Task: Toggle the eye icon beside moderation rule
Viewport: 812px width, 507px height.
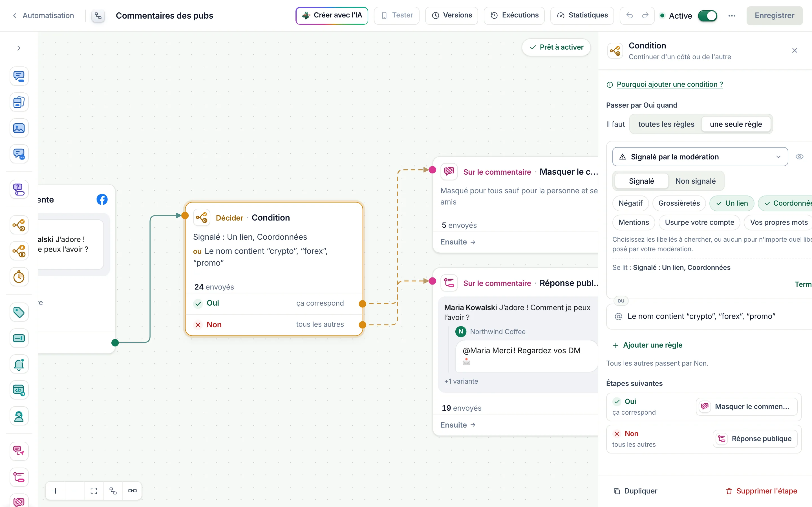Action: point(800,157)
